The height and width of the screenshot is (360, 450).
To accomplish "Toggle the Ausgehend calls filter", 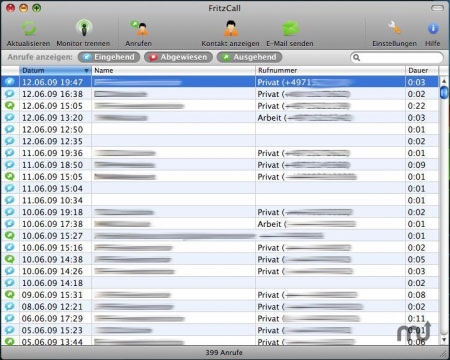I will point(250,57).
